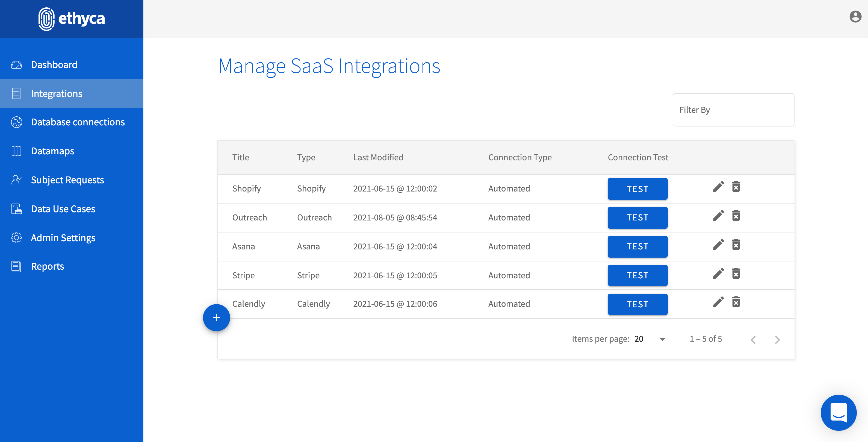
Task: Delete the Outreach integration via trash icon
Action: (736, 216)
